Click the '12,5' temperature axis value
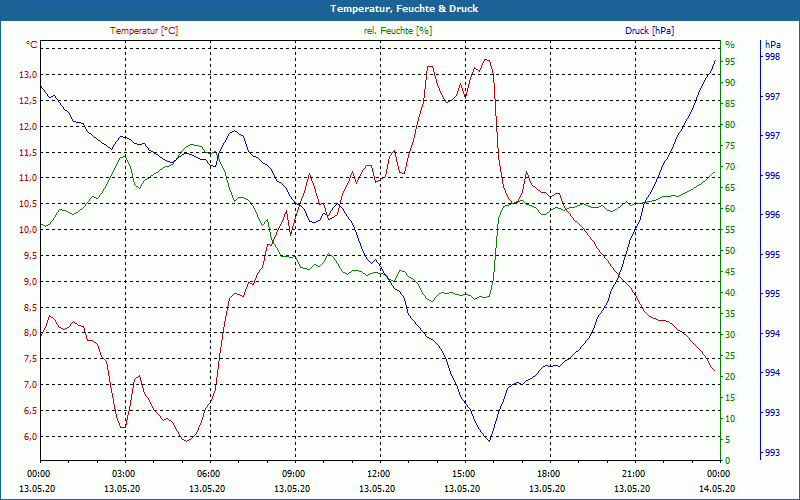Viewport: 800px width, 500px height. click(x=28, y=101)
